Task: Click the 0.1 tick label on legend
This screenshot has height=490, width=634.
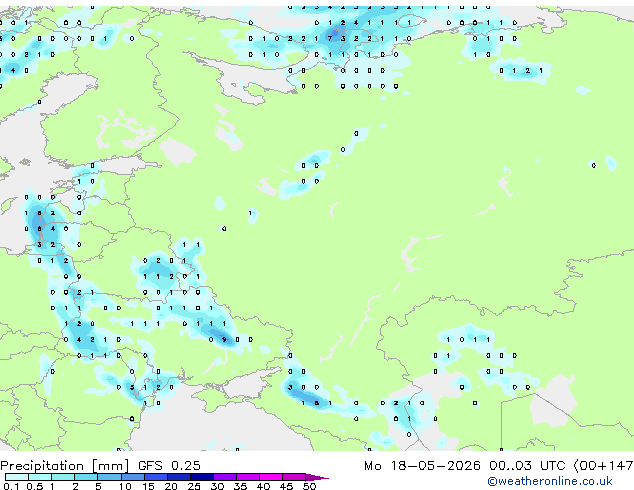Action: [x=11, y=486]
